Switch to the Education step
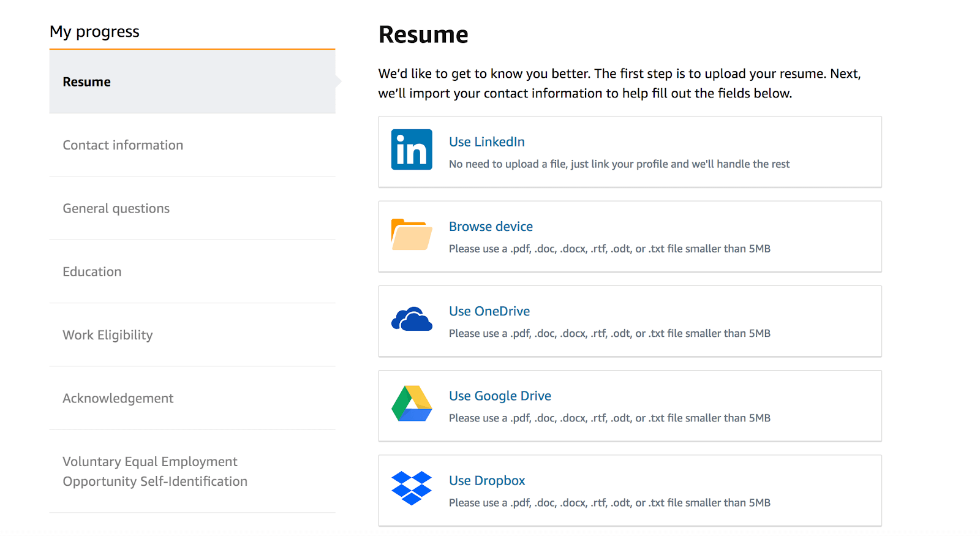980x536 pixels. [x=192, y=271]
